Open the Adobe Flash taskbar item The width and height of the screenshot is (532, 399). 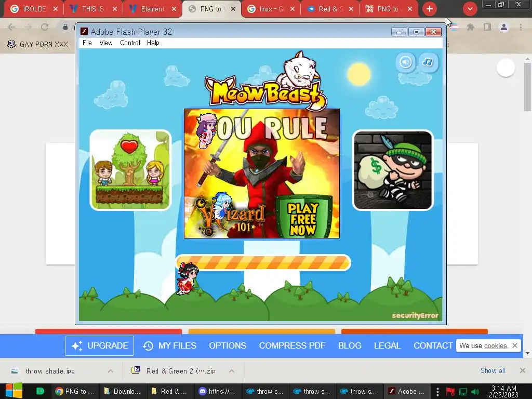(x=406, y=391)
